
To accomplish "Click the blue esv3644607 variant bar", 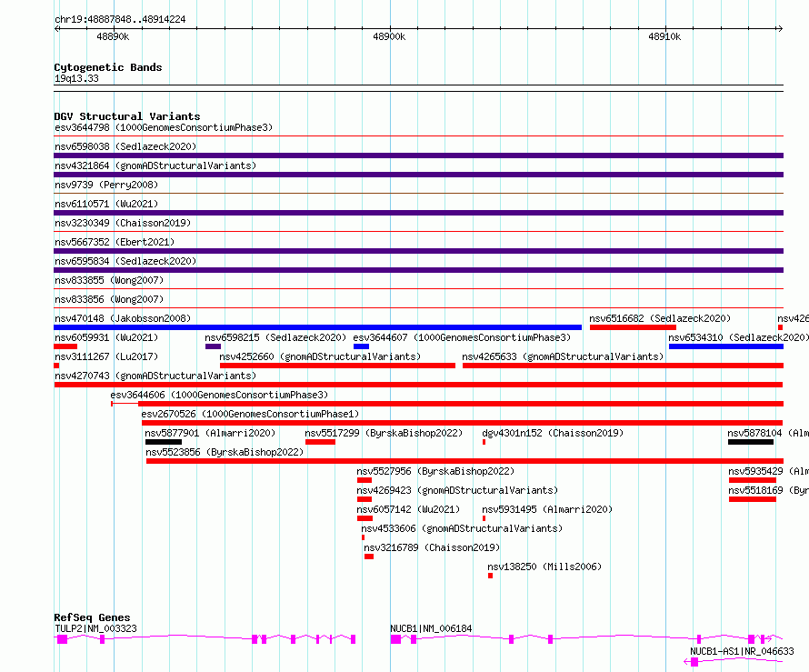I will 361,346.
